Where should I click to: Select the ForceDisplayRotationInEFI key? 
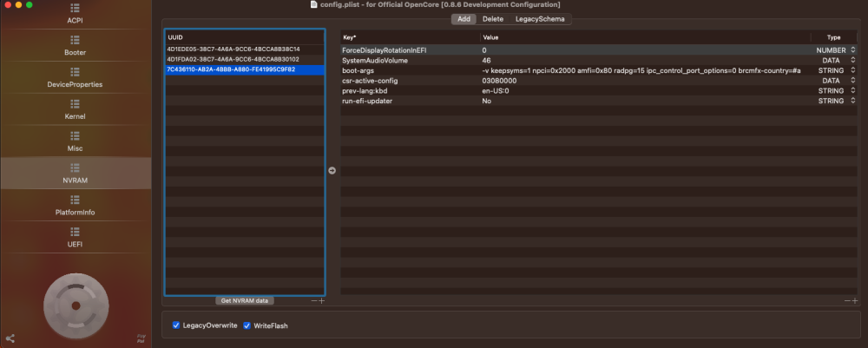tap(385, 49)
